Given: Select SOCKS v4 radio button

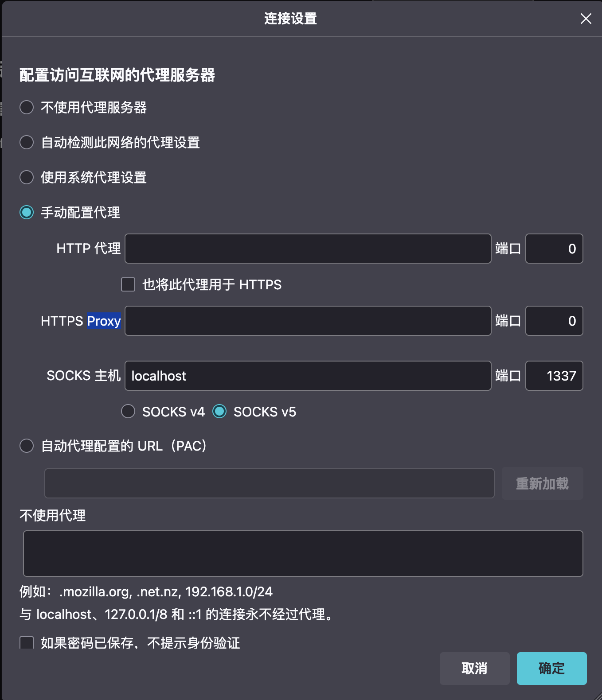Looking at the screenshot, I should coord(128,412).
